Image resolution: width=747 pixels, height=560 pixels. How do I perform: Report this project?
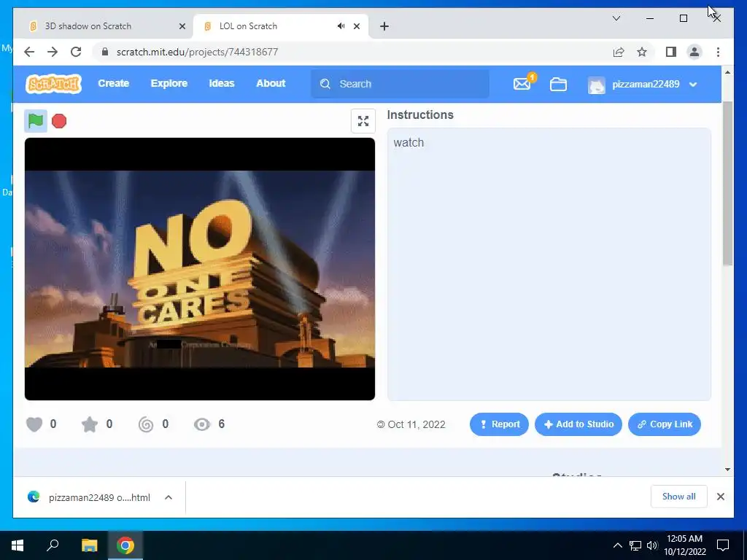click(499, 424)
